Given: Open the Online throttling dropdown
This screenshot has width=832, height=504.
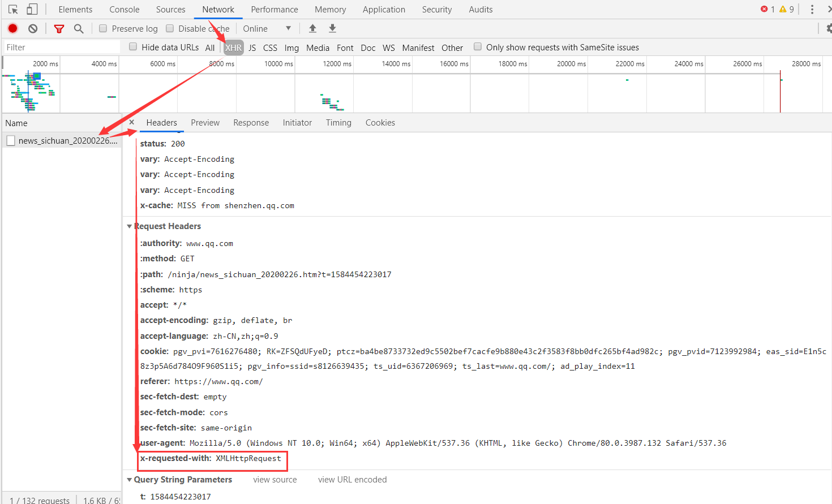Looking at the screenshot, I should click(267, 28).
